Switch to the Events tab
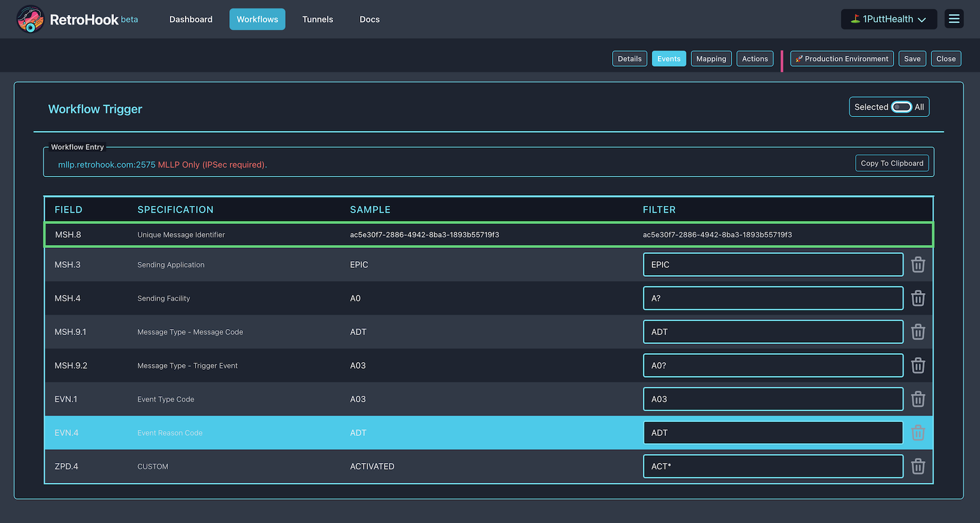The height and width of the screenshot is (523, 980). coord(669,59)
